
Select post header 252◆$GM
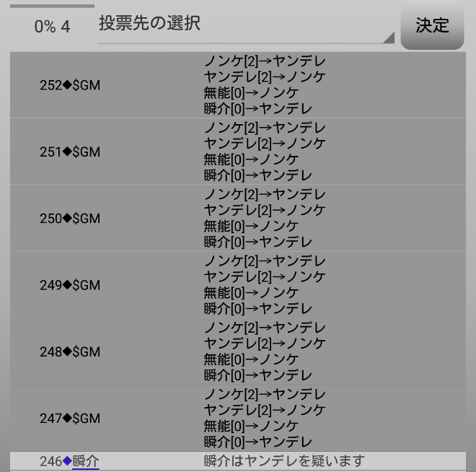70,85
